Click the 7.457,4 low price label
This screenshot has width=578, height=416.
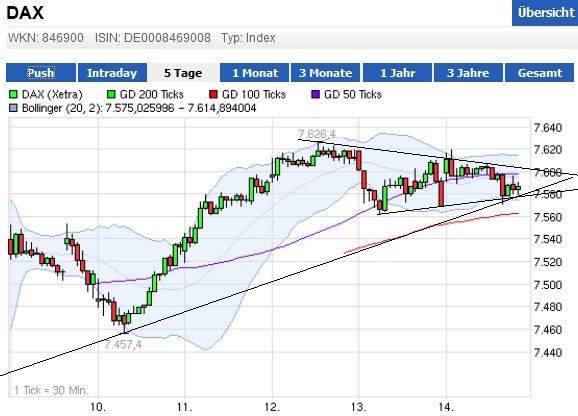pos(123,345)
